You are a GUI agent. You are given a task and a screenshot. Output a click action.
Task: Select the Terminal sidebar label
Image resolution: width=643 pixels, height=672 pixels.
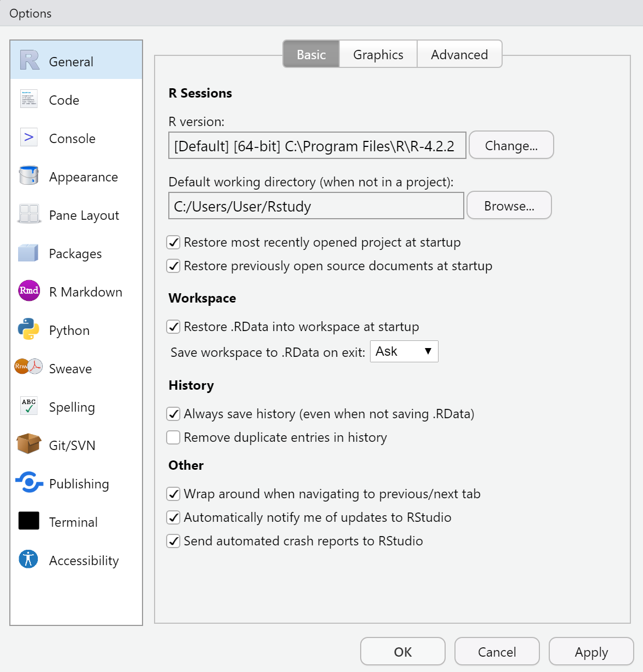click(73, 522)
